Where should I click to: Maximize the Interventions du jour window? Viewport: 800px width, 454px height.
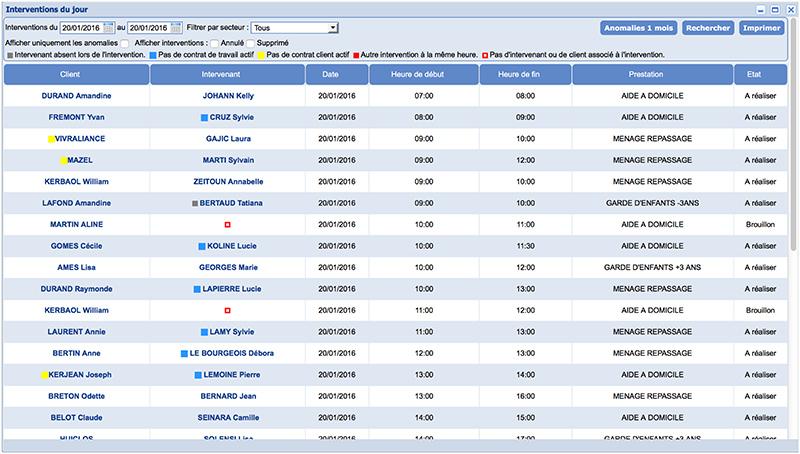point(775,10)
